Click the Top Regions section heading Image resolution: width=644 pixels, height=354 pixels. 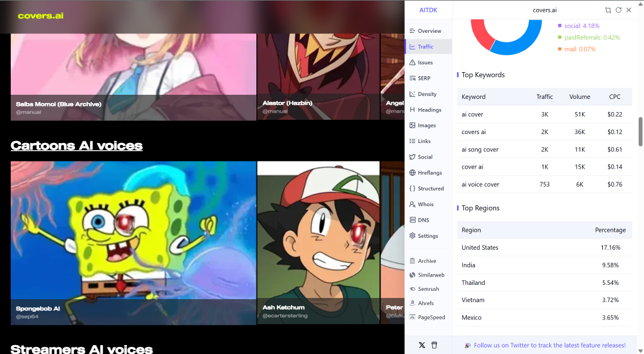click(480, 208)
